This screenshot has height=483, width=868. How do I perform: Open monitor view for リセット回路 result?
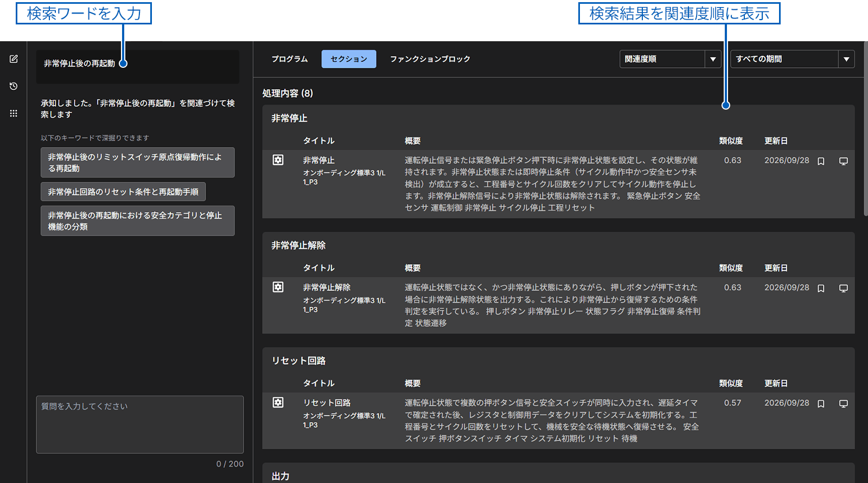(x=844, y=404)
